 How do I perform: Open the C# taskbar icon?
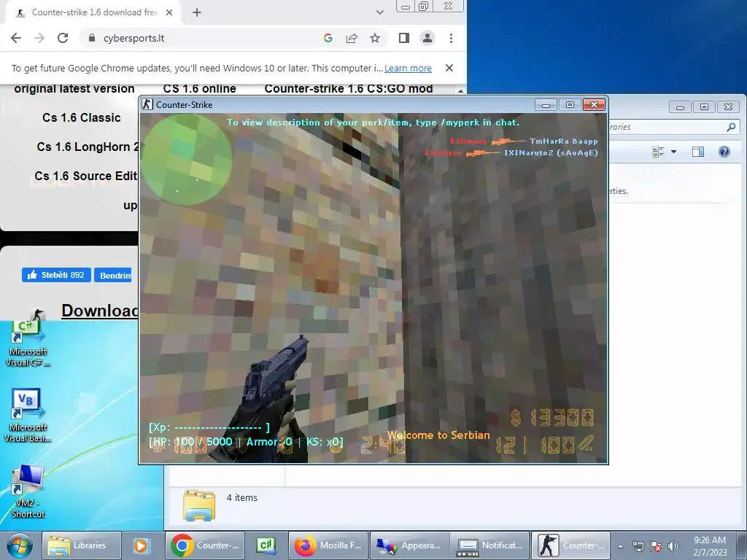266,545
